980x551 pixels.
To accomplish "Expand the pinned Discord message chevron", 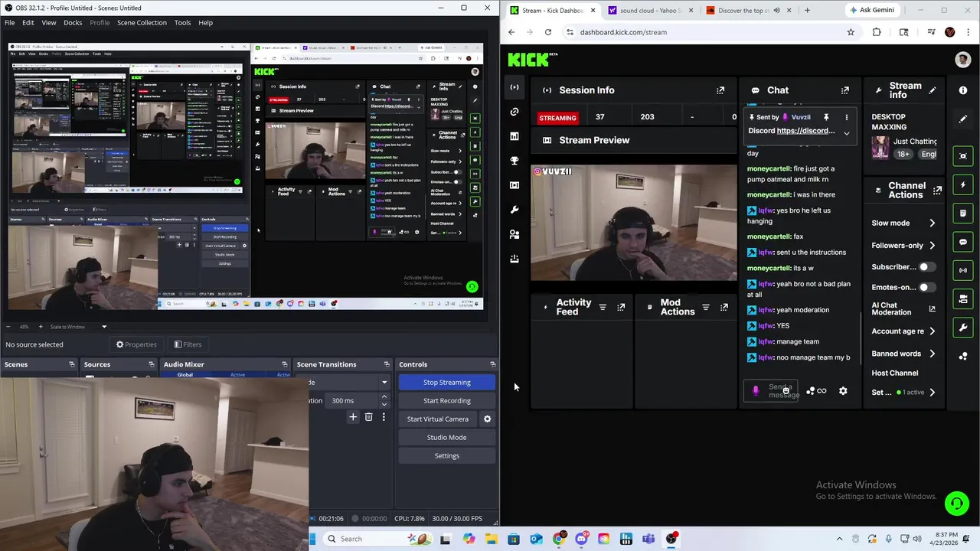I will (x=846, y=133).
